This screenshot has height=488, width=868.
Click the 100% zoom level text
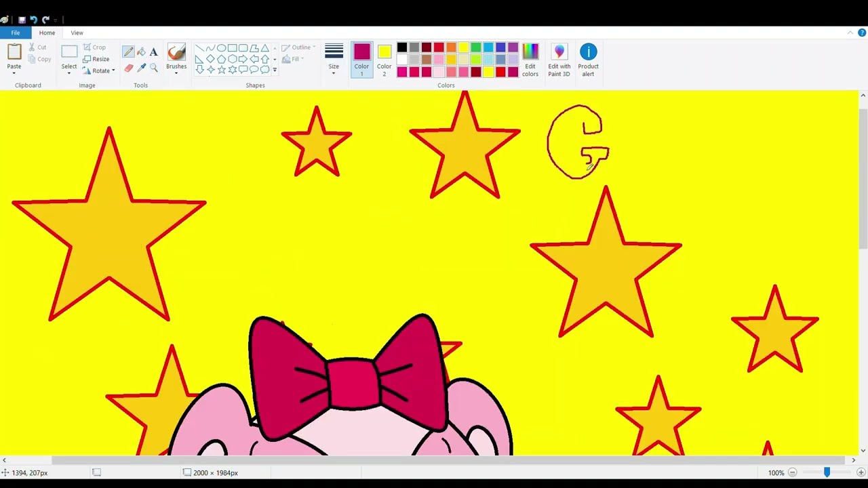(x=776, y=472)
